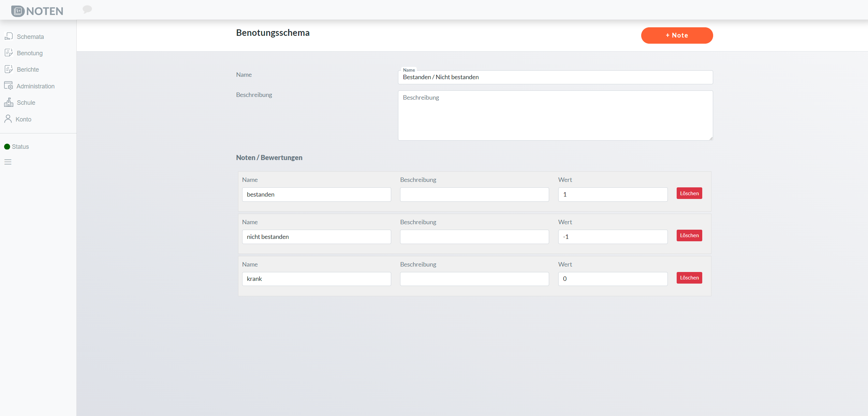Click the Wert field containing 1
The width and height of the screenshot is (868, 416).
pyautogui.click(x=613, y=195)
